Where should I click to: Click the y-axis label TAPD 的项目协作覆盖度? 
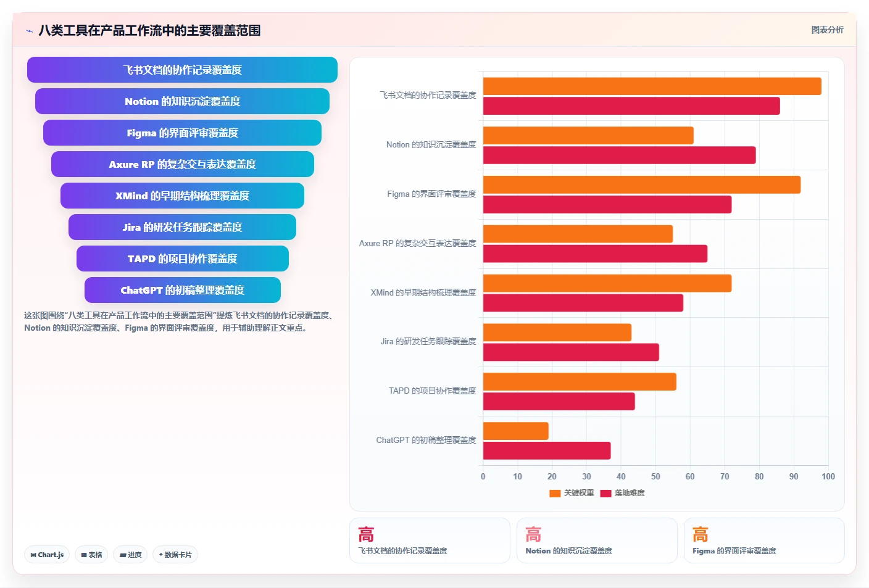[x=433, y=391]
